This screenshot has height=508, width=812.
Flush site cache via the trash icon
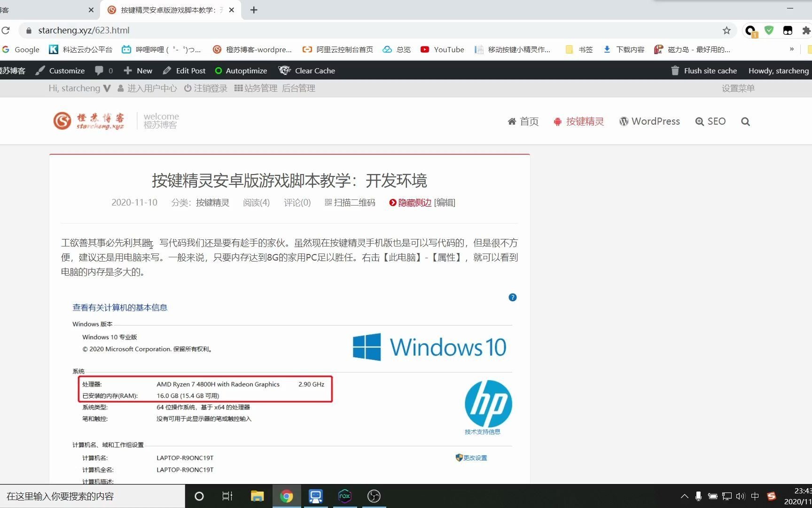click(674, 71)
